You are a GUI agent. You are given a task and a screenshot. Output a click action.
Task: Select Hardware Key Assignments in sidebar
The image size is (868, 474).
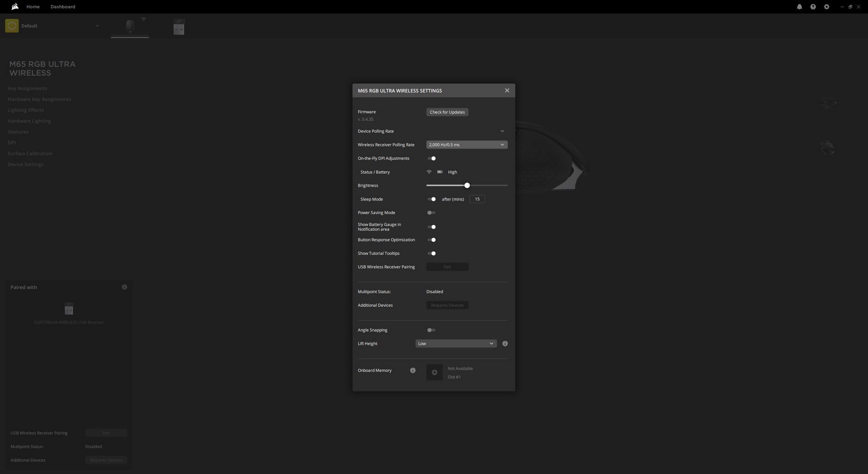point(39,99)
